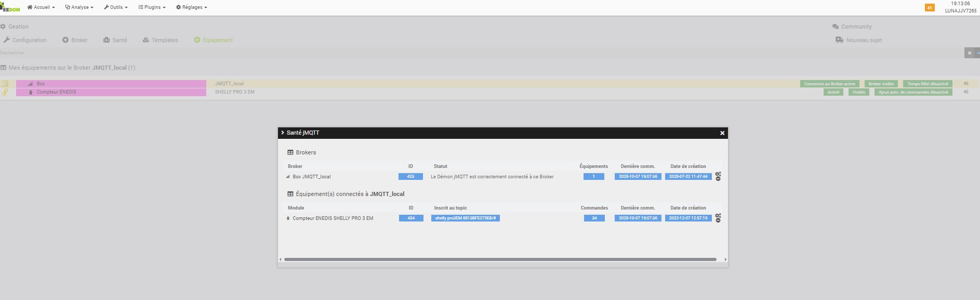Click the dialog scrollbar right arrow
Image resolution: width=980 pixels, height=300 pixels.
click(x=725, y=259)
